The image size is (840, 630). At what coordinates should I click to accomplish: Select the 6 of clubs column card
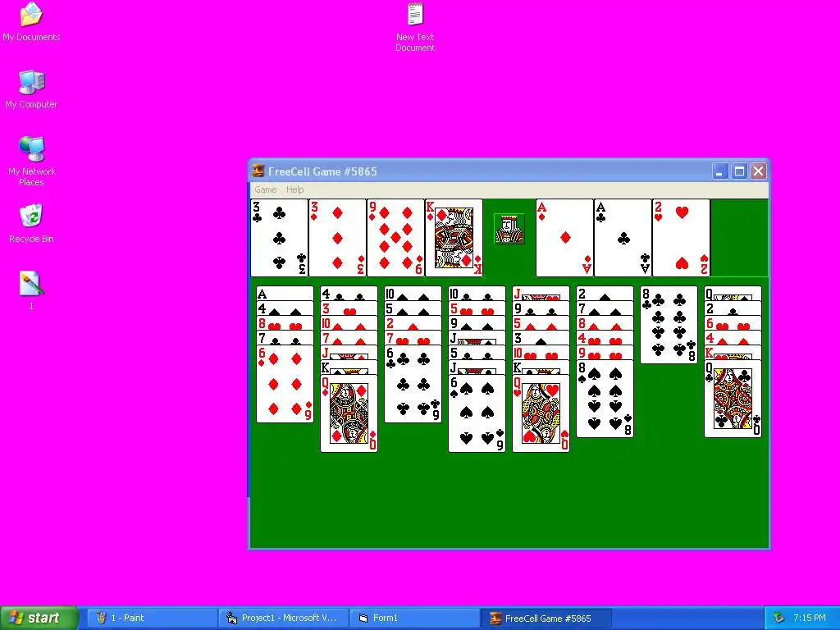click(413, 384)
